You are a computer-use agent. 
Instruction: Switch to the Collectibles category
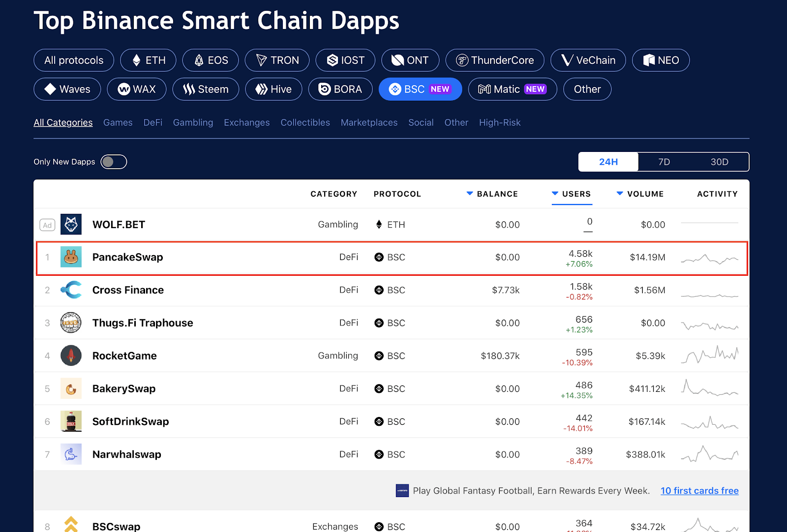305,122
